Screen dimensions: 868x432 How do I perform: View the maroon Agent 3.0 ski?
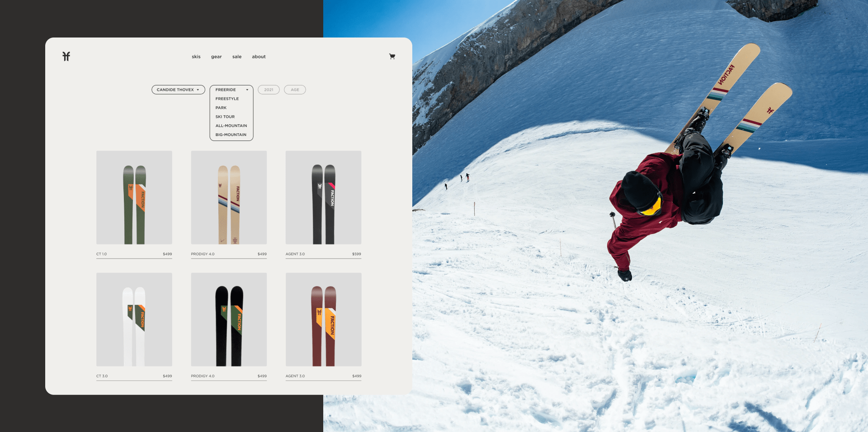click(323, 319)
